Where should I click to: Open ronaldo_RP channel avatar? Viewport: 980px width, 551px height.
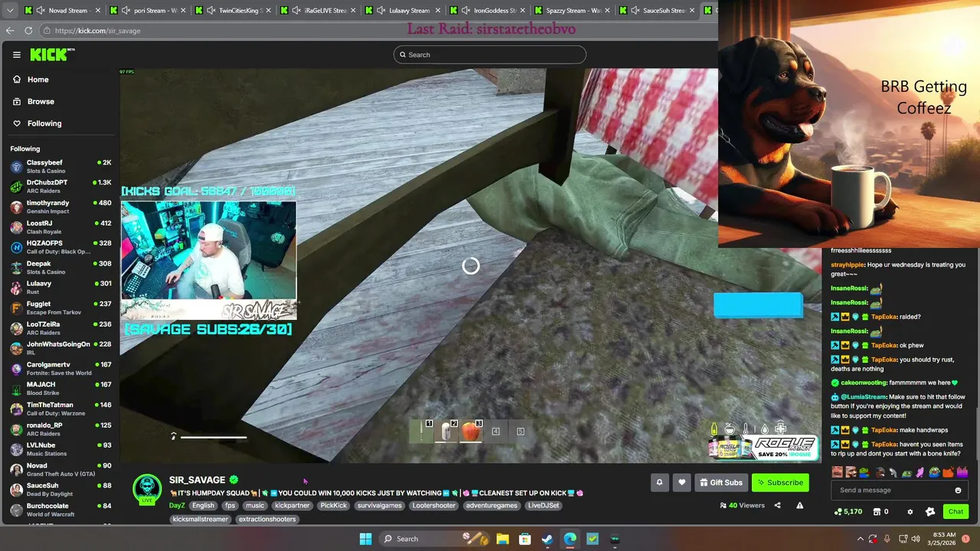click(x=16, y=429)
